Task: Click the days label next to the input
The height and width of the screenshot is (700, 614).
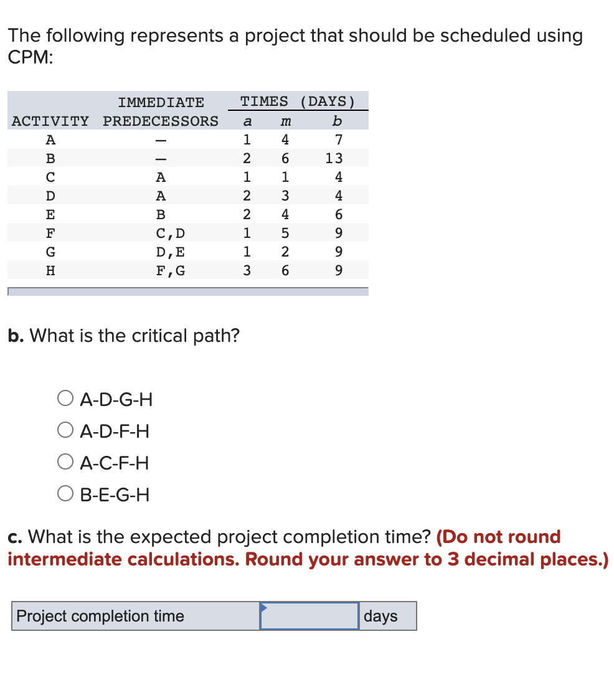Action: (380, 616)
